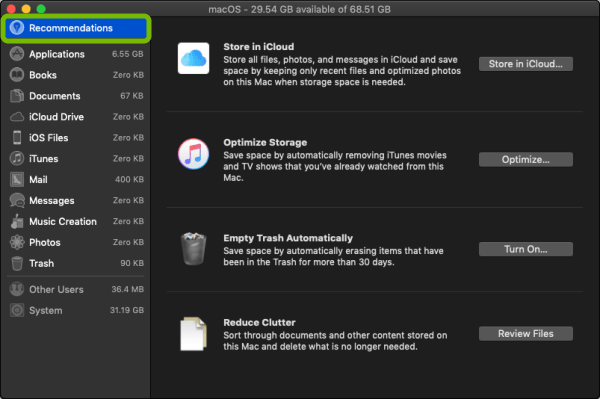
Task: Click the Applications sidebar icon
Action: coord(17,54)
